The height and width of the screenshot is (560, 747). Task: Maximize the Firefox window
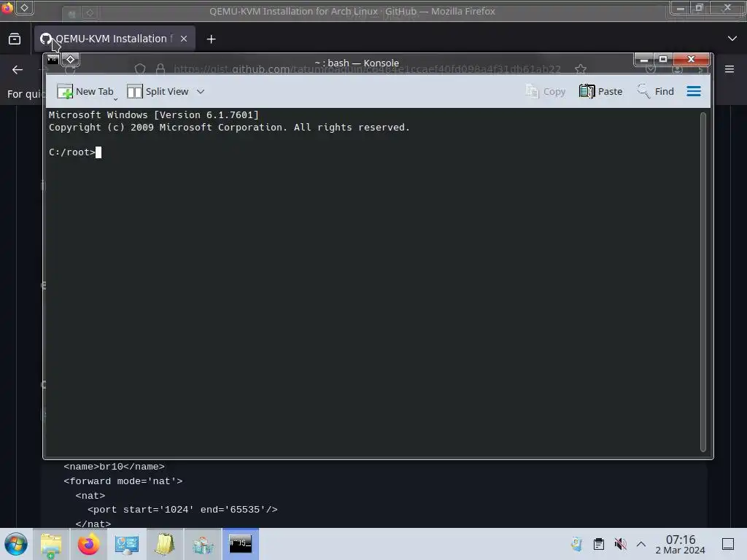(700, 8)
